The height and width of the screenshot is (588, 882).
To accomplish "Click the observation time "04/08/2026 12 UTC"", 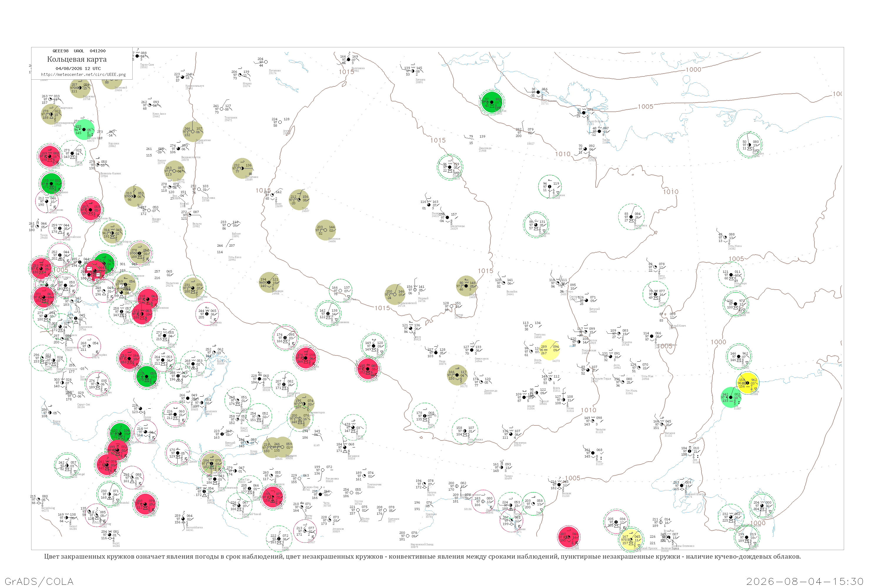I will [x=78, y=69].
